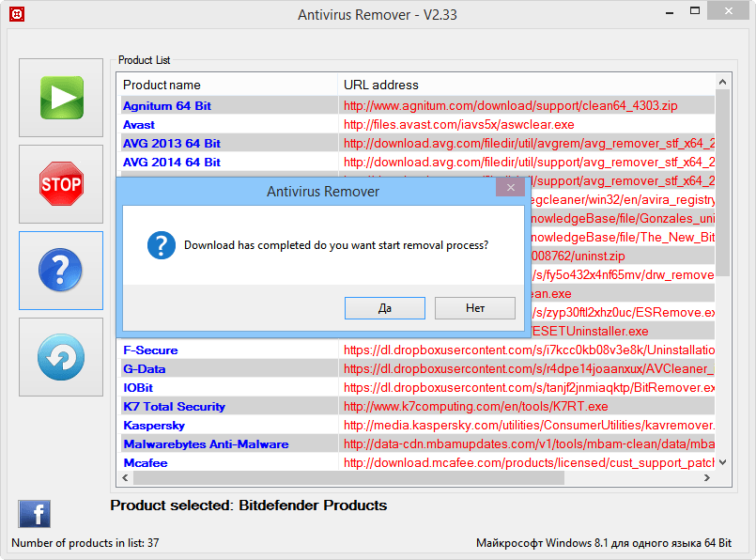This screenshot has width=756, height=560.
Task: Close the Antivirus Remover dialog
Action: click(x=510, y=188)
